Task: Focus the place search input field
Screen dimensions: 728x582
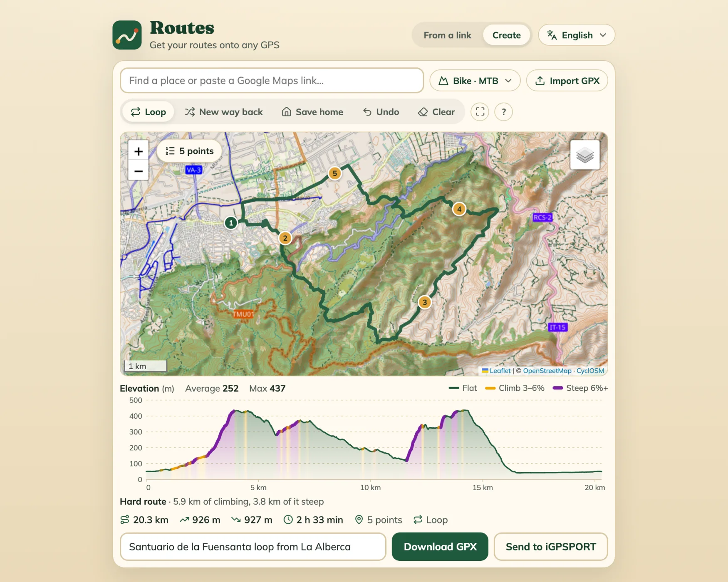Action: coord(272,81)
